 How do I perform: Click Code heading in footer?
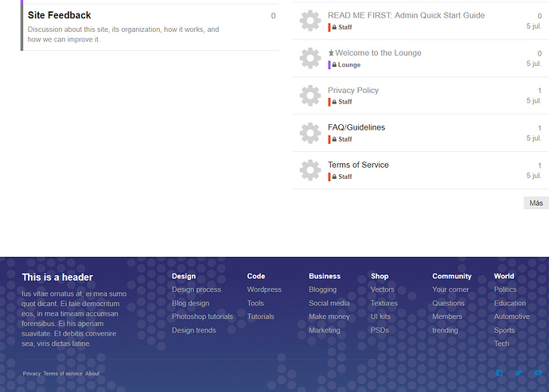[x=256, y=276]
